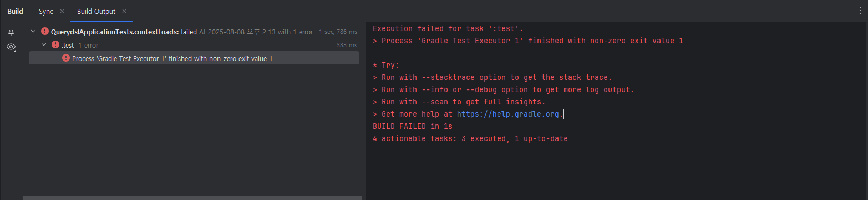
Task: Click the Build panel title
Action: 15,11
